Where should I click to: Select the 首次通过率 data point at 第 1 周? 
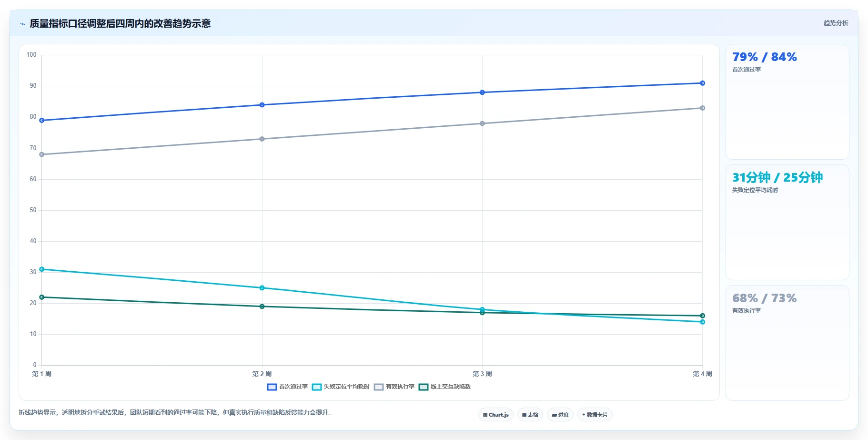pos(42,120)
